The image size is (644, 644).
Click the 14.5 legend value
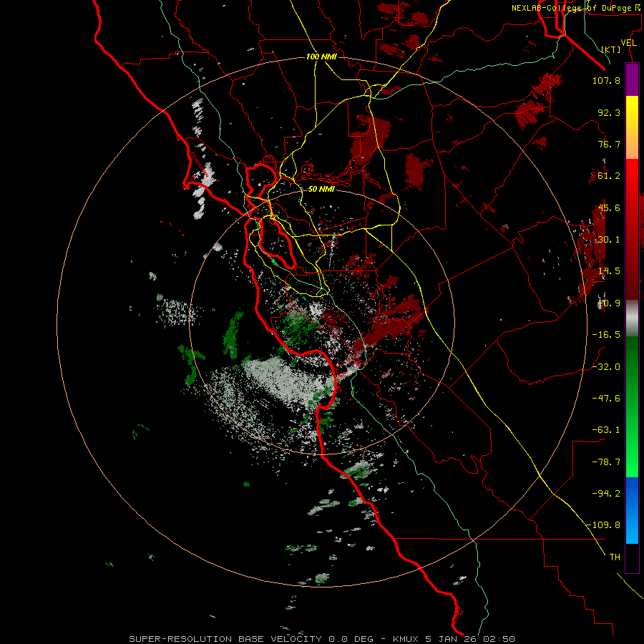[609, 271]
